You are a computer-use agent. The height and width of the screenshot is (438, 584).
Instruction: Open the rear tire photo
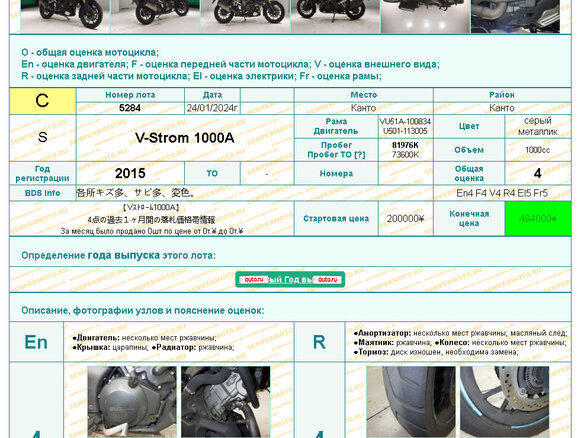point(411,402)
